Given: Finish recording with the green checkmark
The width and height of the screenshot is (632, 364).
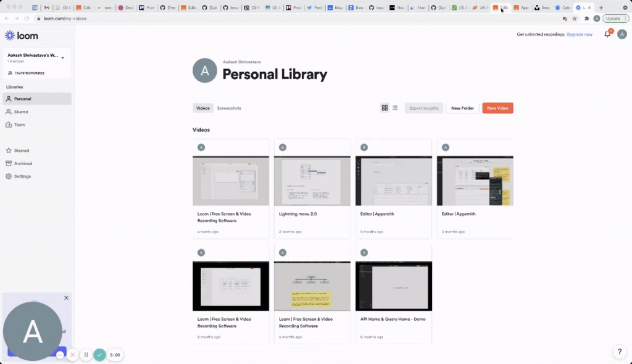Looking at the screenshot, I should click(x=99, y=355).
